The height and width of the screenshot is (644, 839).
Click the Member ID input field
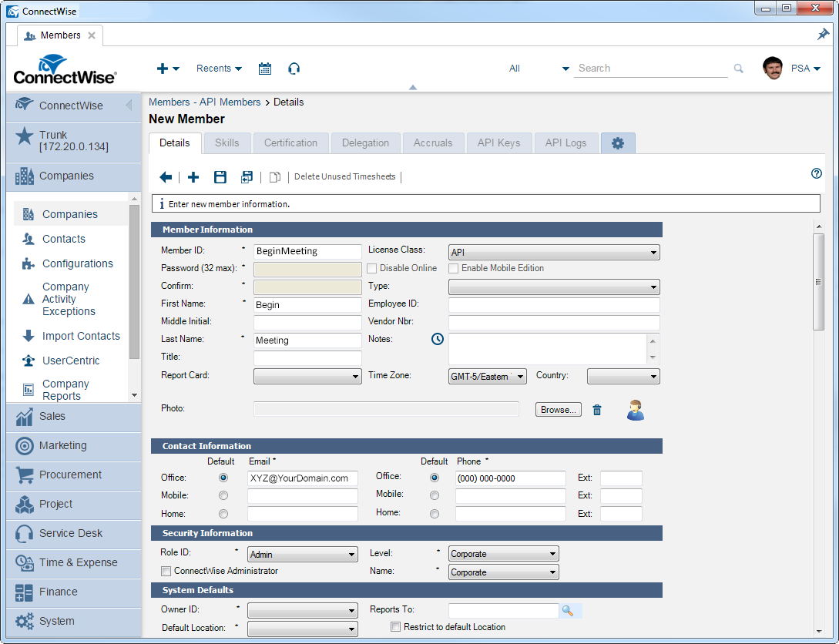point(307,251)
